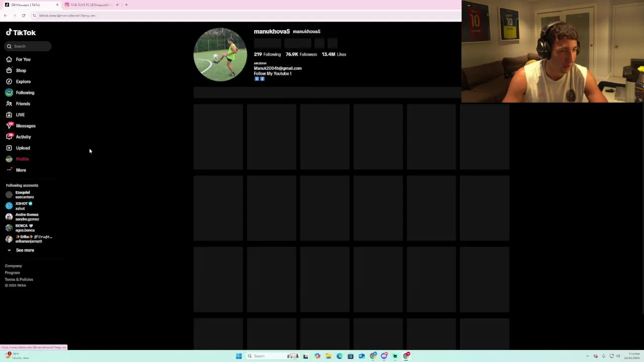Click the TikTok search field
644x362 pixels.
point(28,46)
